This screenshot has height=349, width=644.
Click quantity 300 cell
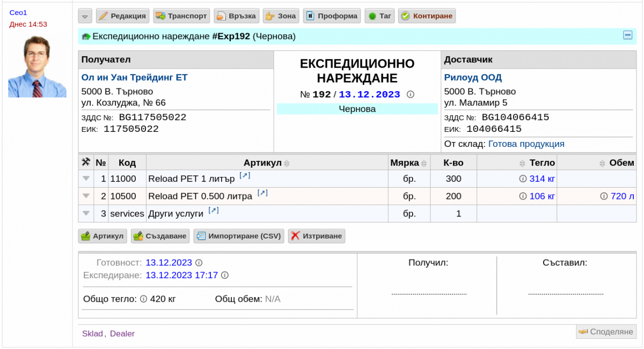pyautogui.click(x=453, y=179)
